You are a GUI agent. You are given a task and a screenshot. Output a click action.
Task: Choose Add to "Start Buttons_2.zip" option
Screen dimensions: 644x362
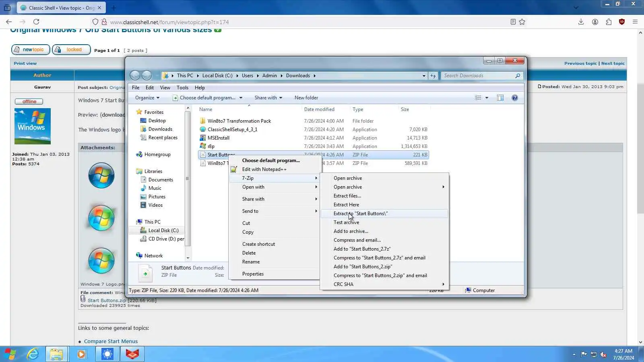click(384, 267)
